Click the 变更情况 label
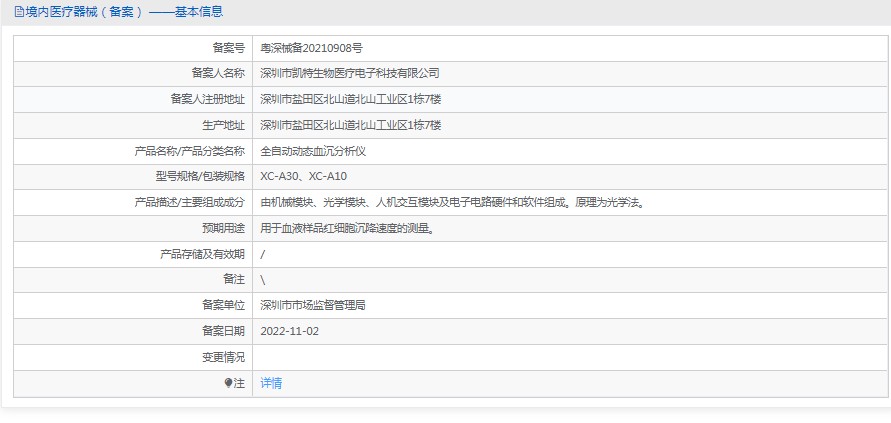 click(223, 358)
